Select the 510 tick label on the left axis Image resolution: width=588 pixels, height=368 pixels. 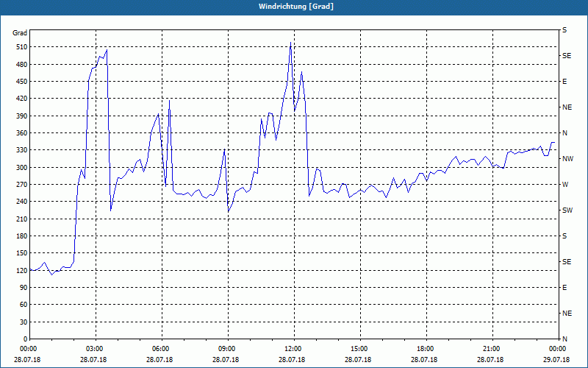click(20, 47)
